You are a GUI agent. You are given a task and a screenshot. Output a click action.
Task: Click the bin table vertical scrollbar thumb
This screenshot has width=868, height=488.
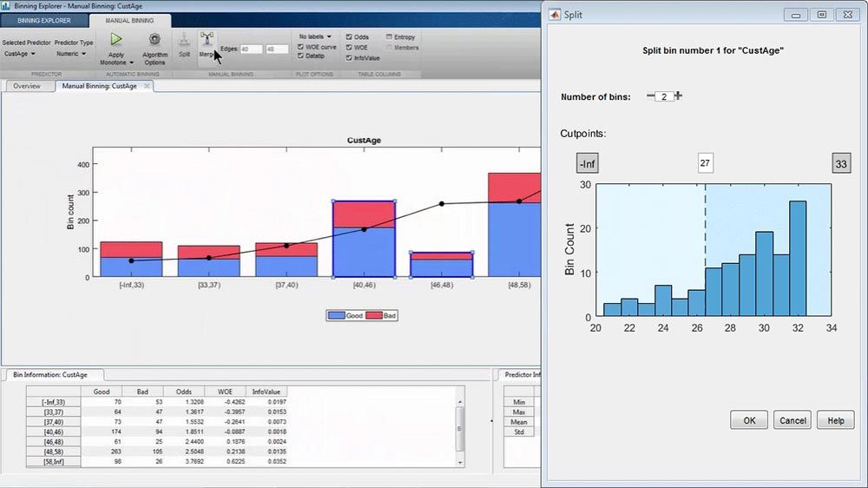coord(460,428)
